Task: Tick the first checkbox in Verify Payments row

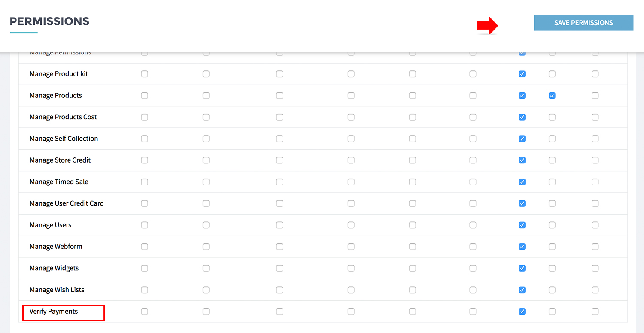Action: pyautogui.click(x=144, y=312)
